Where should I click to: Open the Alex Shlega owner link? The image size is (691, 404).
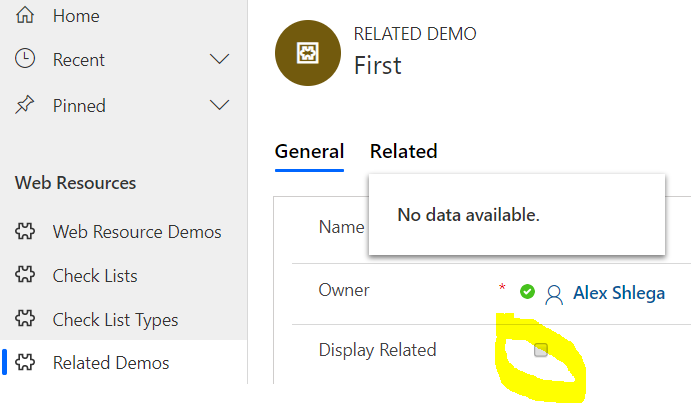pos(619,293)
